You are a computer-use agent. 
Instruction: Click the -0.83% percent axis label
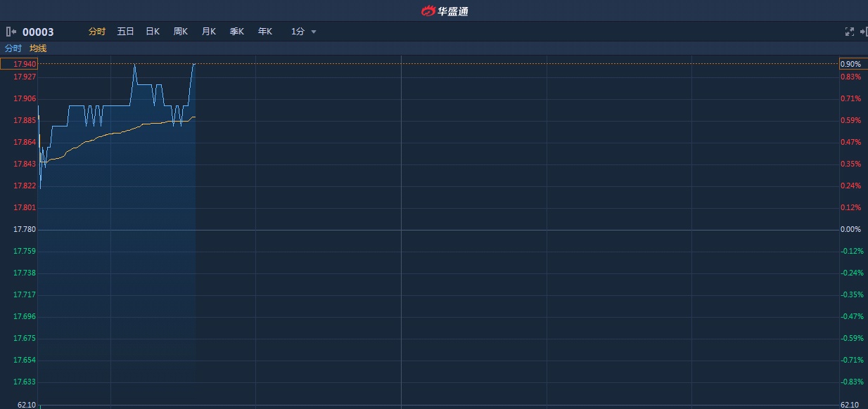[x=853, y=382]
